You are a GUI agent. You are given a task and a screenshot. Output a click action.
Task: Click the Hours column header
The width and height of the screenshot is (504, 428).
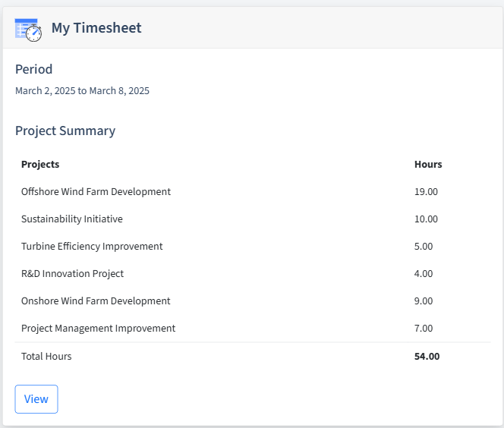[x=428, y=164]
